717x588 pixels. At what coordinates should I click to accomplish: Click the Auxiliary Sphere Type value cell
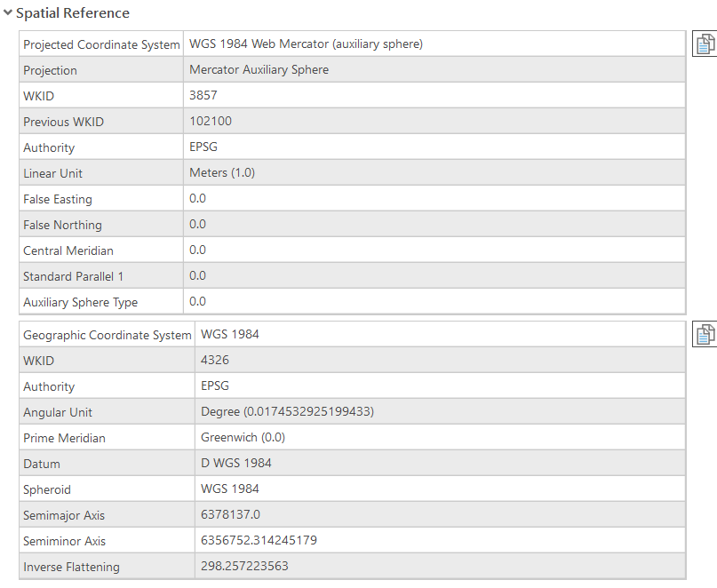[434, 301]
